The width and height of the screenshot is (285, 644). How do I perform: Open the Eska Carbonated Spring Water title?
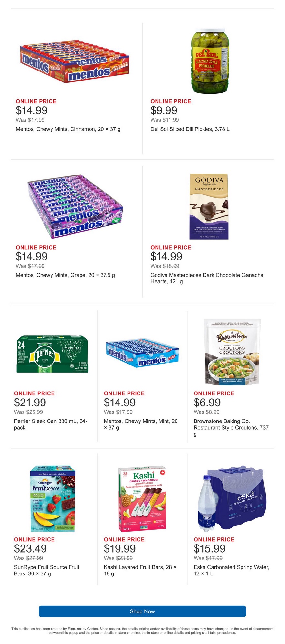point(231,570)
